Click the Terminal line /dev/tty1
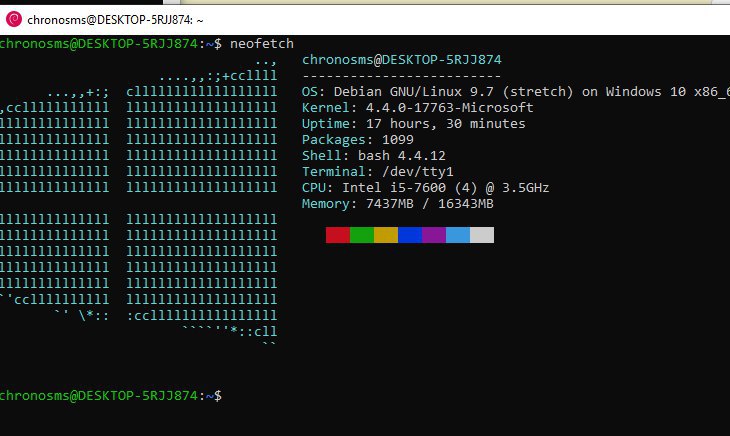The width and height of the screenshot is (730, 436). coord(378,172)
